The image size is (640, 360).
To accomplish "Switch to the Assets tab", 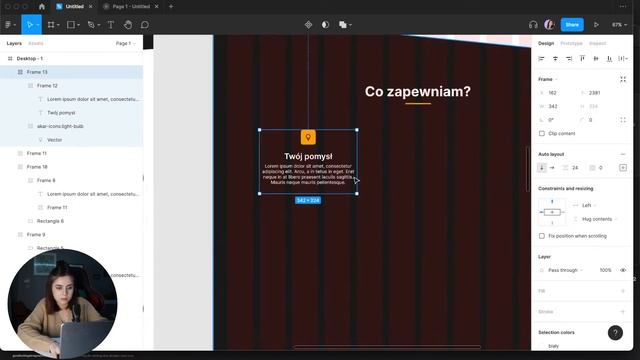I will pos(36,43).
